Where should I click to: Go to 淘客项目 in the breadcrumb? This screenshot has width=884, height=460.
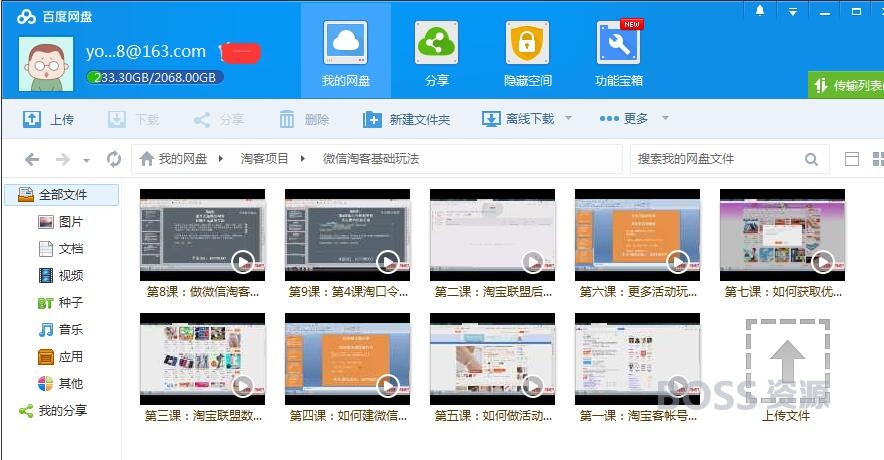click(264, 159)
